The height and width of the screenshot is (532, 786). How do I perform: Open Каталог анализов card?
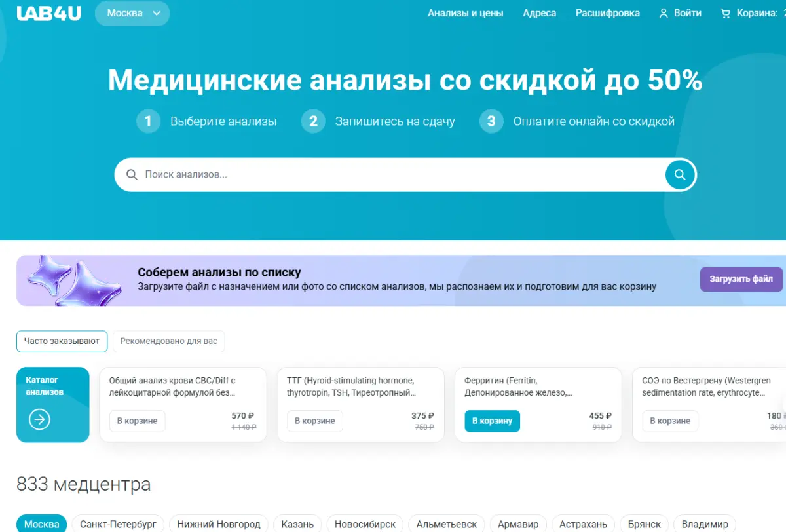(x=52, y=405)
